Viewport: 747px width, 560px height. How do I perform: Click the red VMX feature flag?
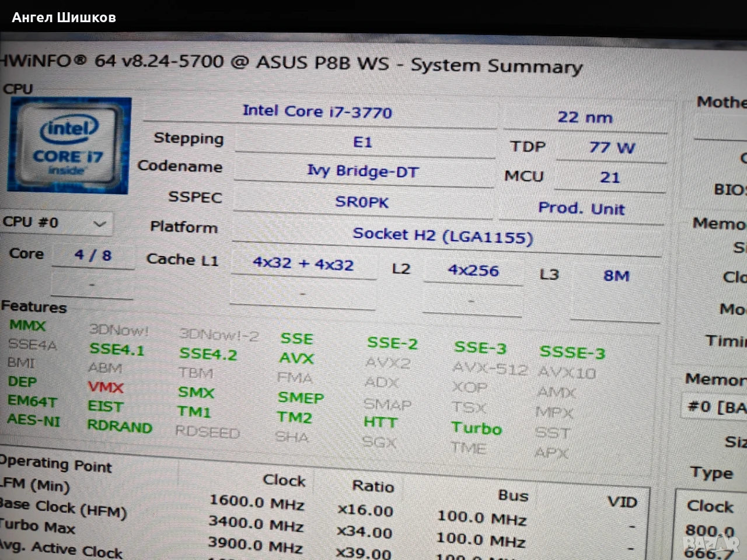pyautogui.click(x=106, y=387)
